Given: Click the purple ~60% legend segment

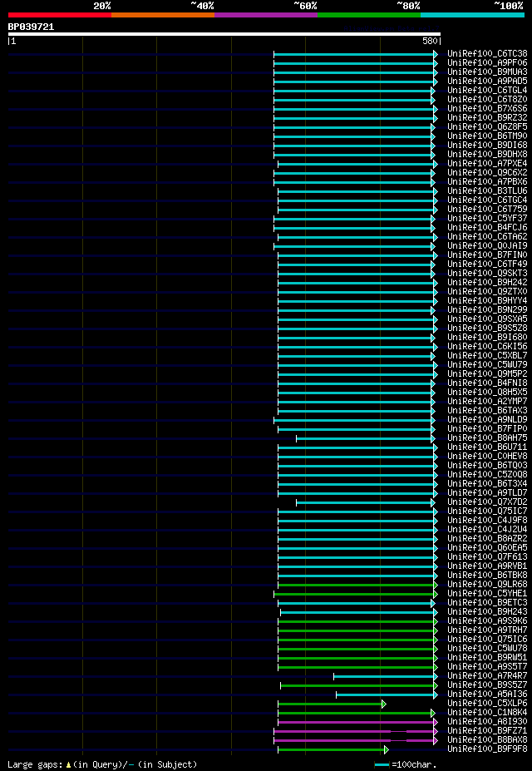Looking at the screenshot, I should (266, 15).
